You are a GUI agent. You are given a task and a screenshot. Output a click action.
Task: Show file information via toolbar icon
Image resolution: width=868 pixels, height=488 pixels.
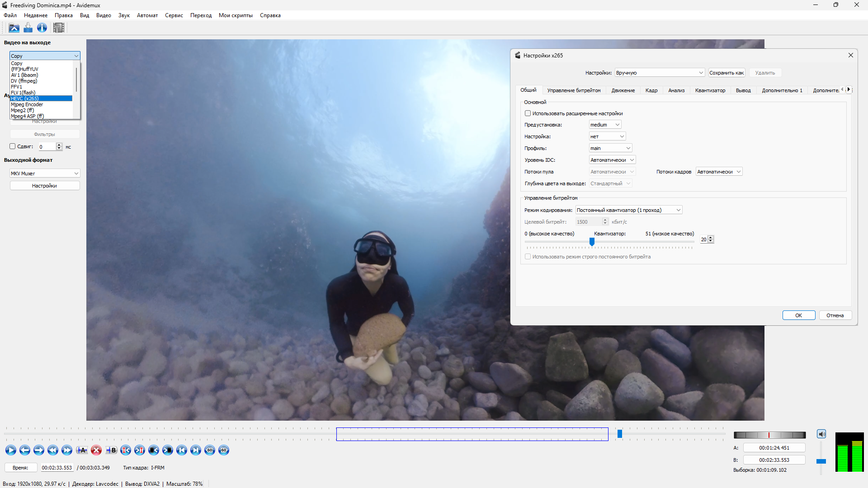coord(42,28)
